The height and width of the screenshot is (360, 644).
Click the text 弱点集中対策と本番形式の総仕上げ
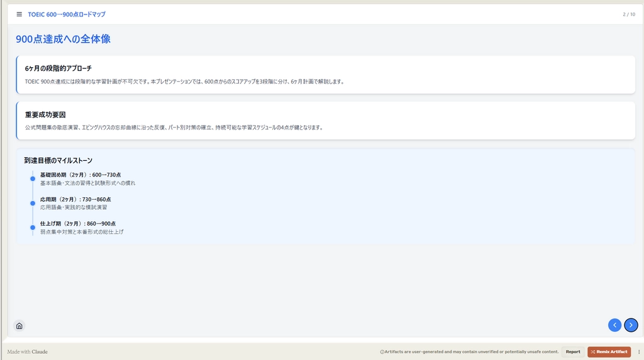coord(82,232)
